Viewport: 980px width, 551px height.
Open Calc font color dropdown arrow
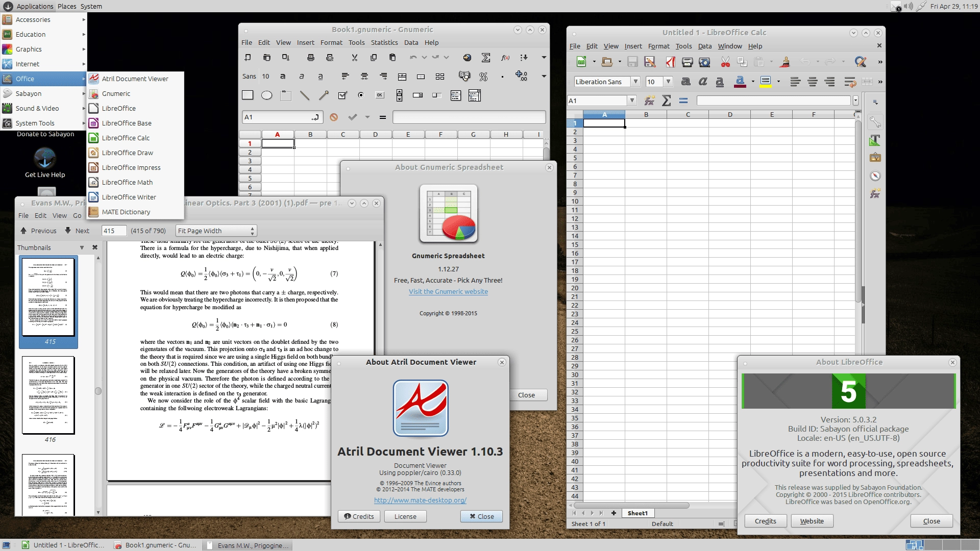click(x=753, y=82)
